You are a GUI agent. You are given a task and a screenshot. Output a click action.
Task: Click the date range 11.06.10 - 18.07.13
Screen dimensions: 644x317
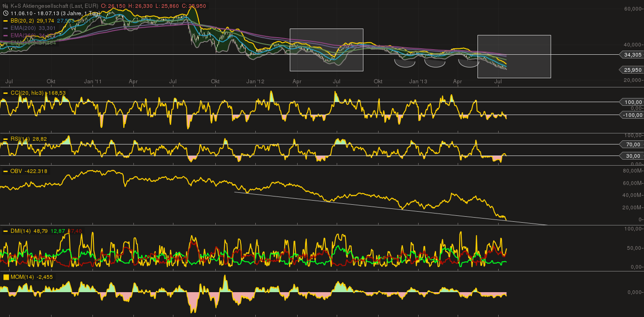[35, 13]
